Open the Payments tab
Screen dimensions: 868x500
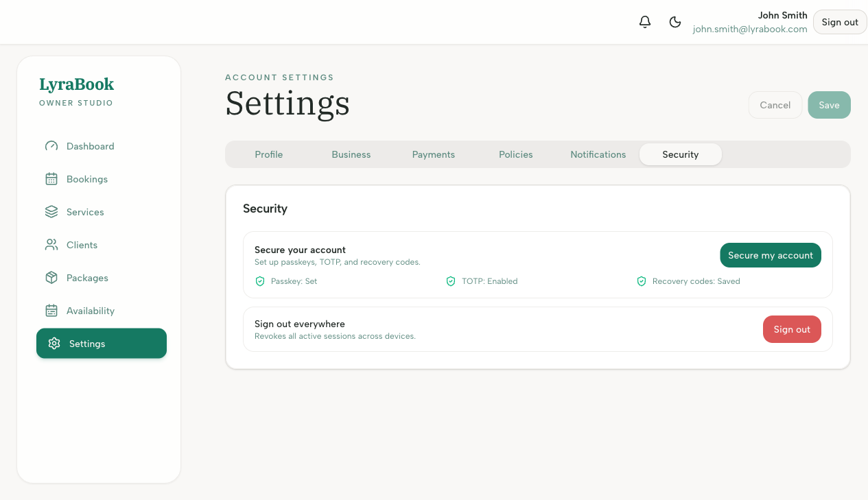pos(433,154)
